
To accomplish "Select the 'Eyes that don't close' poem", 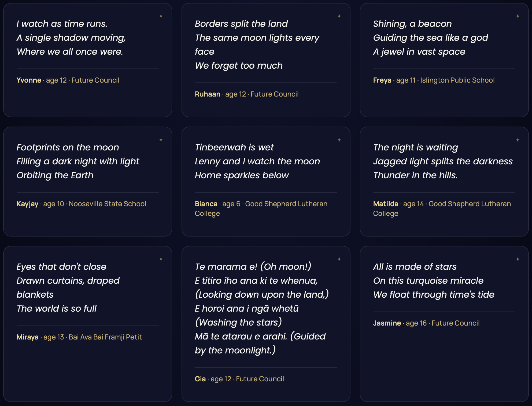I will point(68,287).
